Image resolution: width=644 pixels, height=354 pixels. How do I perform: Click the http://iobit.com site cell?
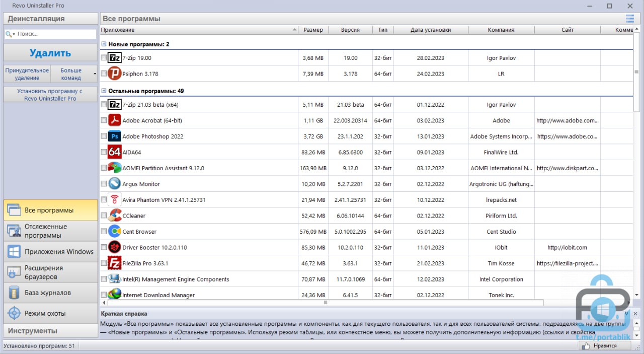pos(567,247)
